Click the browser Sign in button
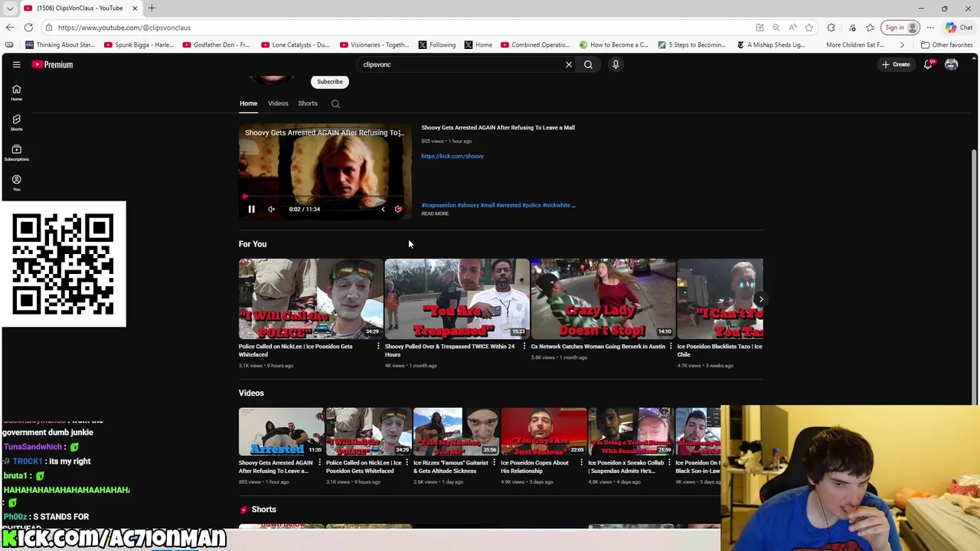The image size is (980, 551). pyautogui.click(x=900, y=28)
